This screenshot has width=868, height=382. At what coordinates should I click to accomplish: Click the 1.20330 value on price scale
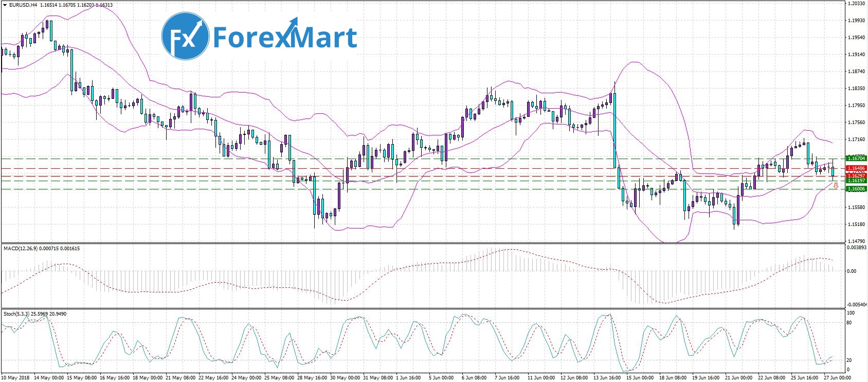[x=855, y=4]
